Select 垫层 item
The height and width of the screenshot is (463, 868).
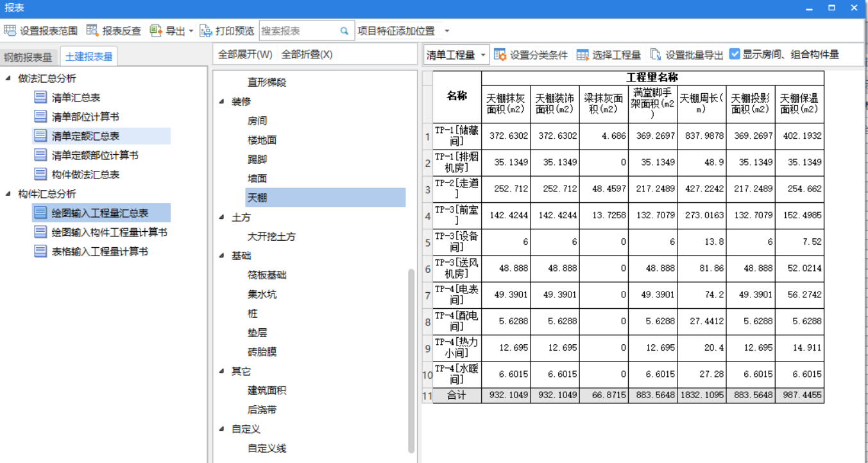point(257,333)
